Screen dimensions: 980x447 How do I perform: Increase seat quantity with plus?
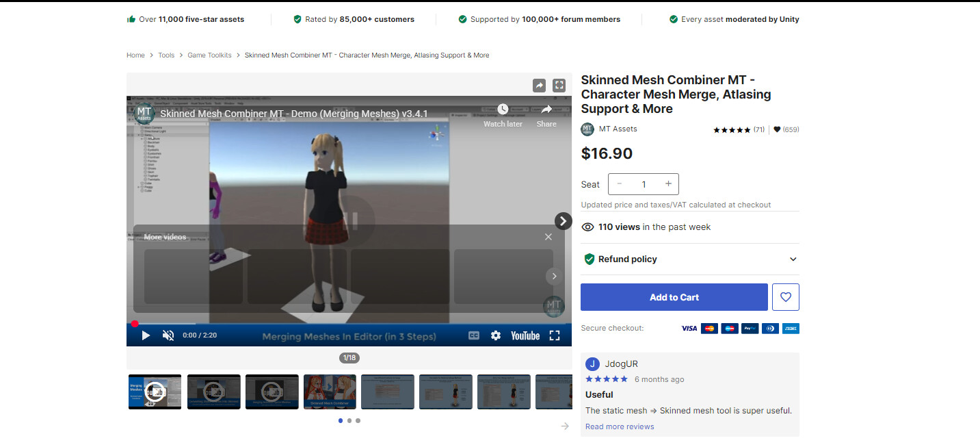point(668,184)
